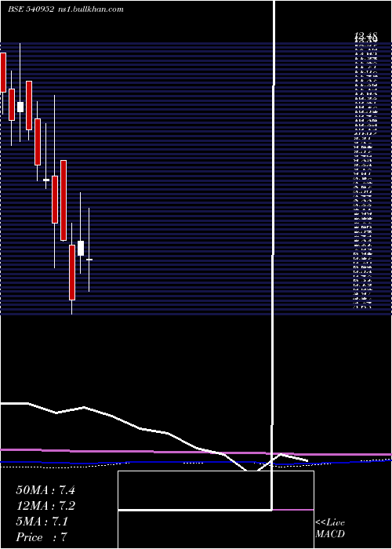Click the 12.48 top price axis label

pyautogui.click(x=366, y=36)
